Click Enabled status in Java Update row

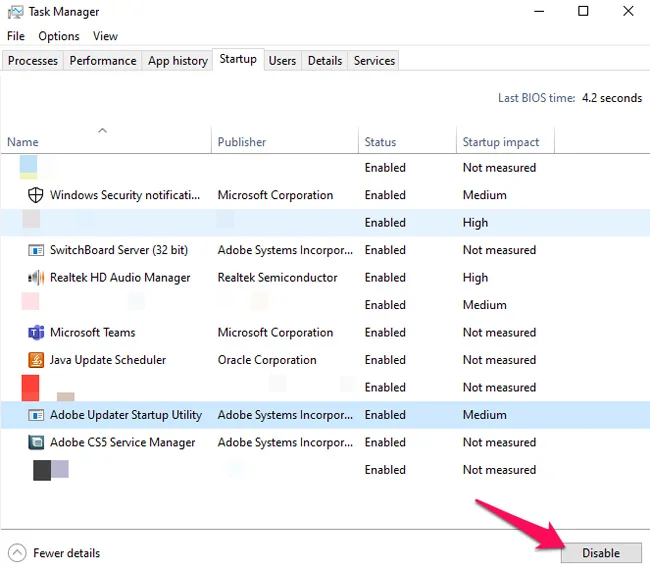[x=385, y=360]
